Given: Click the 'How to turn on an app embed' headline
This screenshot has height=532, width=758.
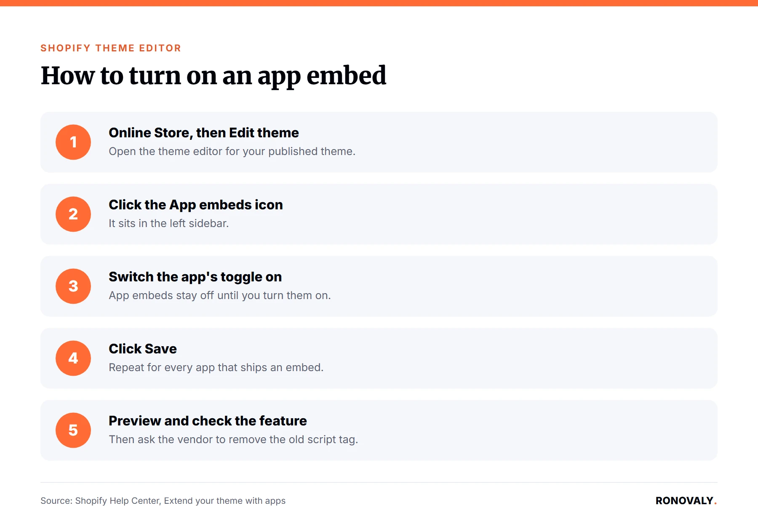Looking at the screenshot, I should point(214,76).
